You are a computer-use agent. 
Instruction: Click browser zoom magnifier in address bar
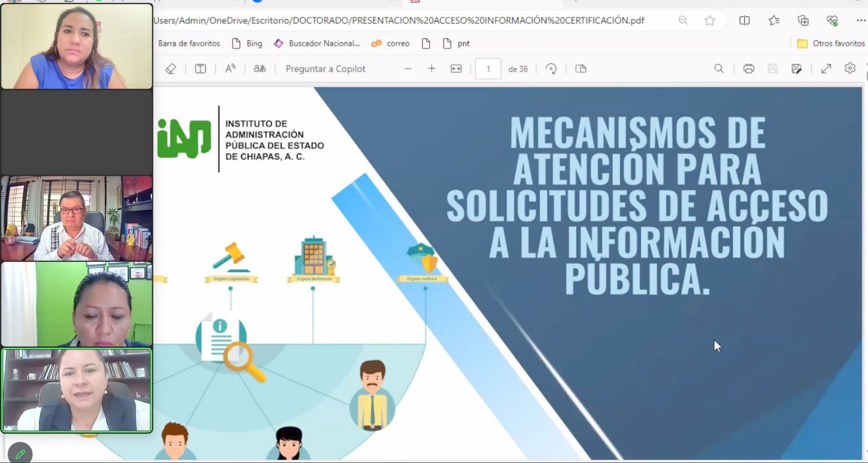click(x=683, y=21)
